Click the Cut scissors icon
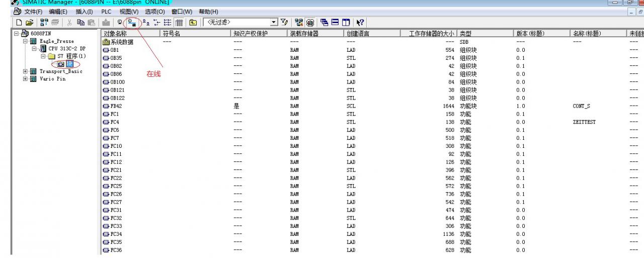 (x=69, y=23)
